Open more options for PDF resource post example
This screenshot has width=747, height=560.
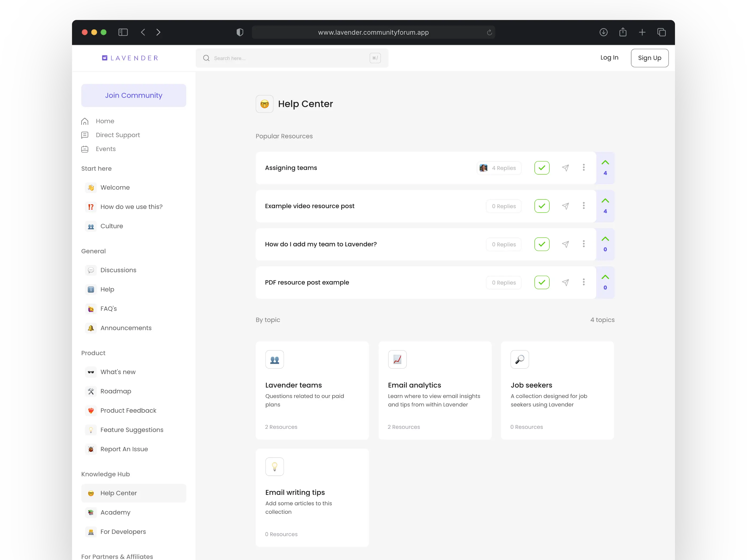[583, 282]
